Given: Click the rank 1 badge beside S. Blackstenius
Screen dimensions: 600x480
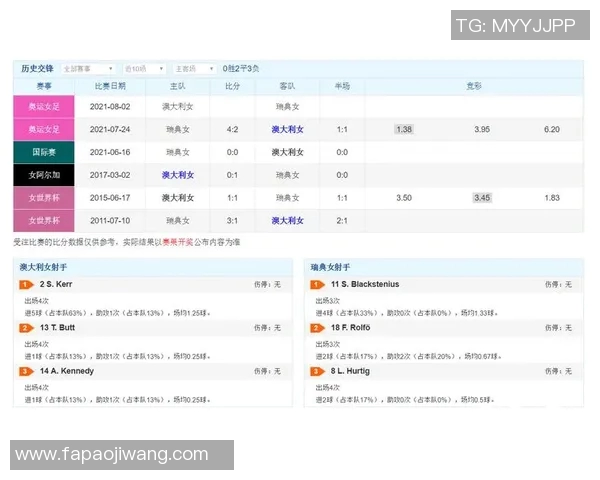Looking at the screenshot, I should click(317, 285).
